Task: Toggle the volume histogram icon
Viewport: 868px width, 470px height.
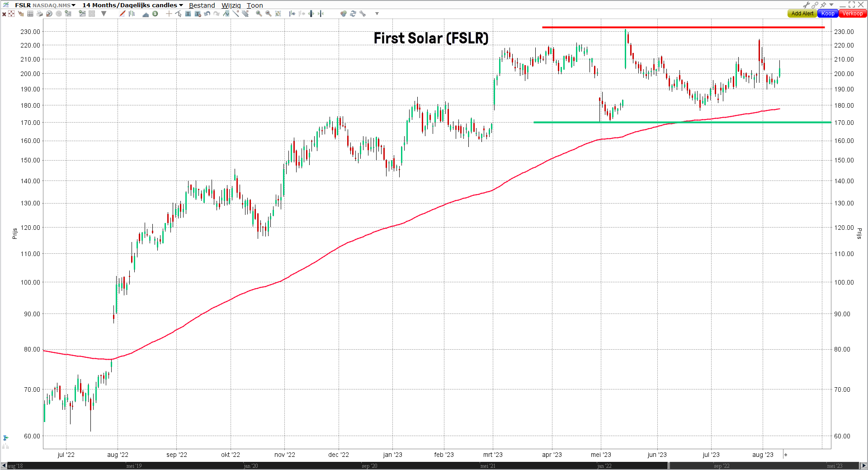Action: coord(146,14)
